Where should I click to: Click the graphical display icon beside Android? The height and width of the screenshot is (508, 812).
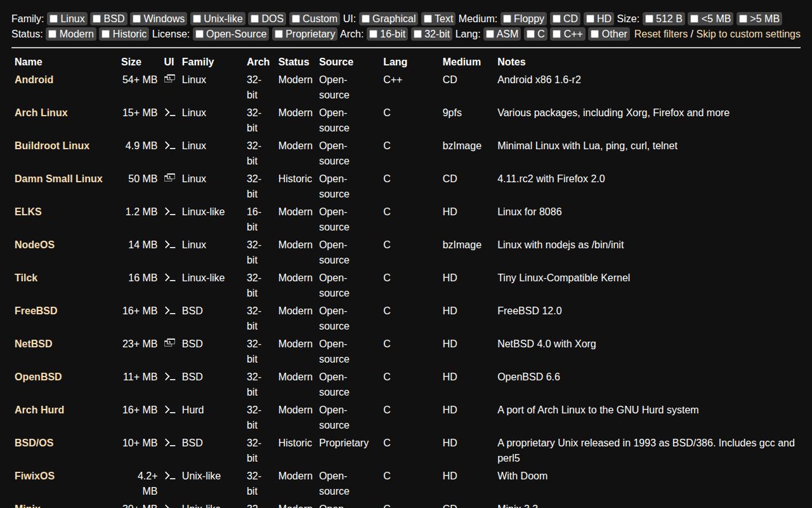click(x=169, y=78)
